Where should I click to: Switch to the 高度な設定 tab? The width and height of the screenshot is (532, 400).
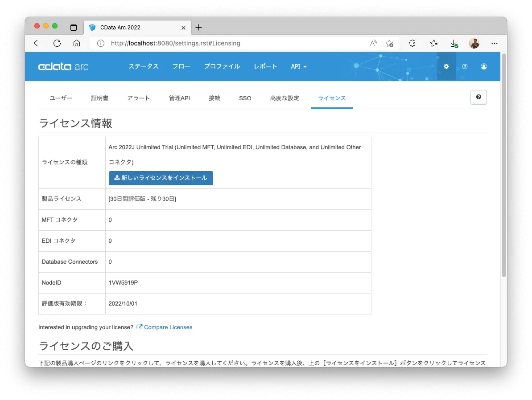285,98
